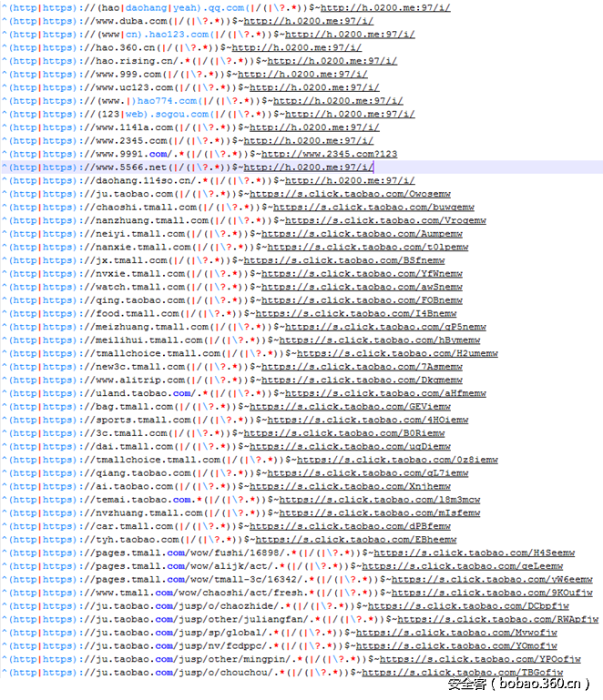Click the hao774.com pattern text

(167, 101)
